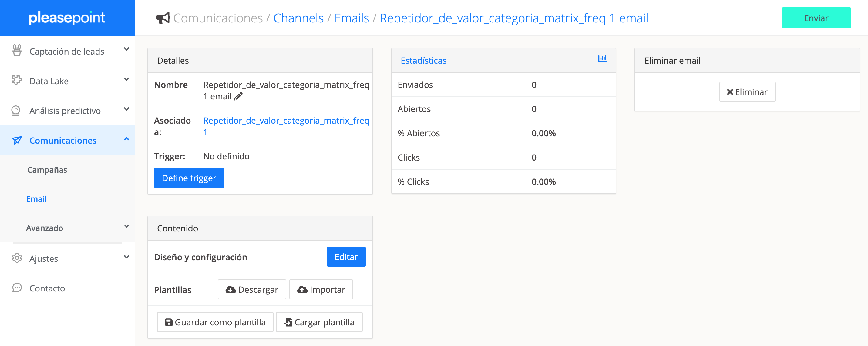This screenshot has height=346, width=868.
Task: Click the Análisis predictivo crystal ball icon
Action: pos(16,110)
